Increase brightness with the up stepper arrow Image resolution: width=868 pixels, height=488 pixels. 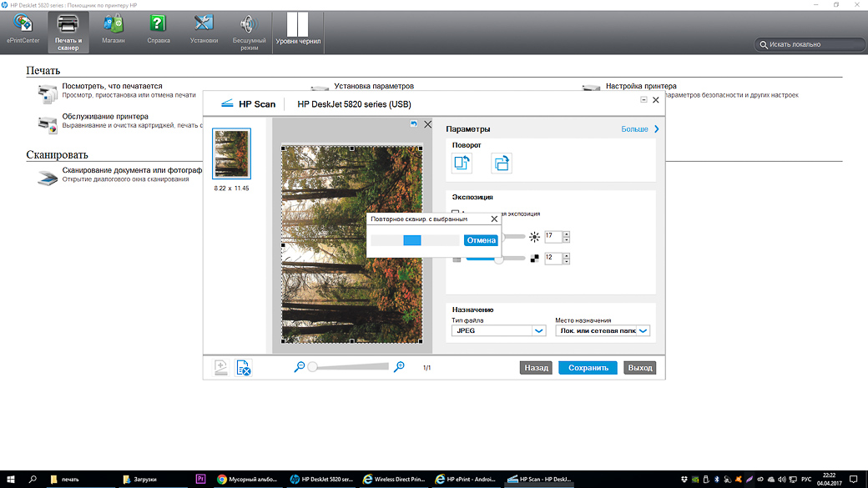click(567, 234)
